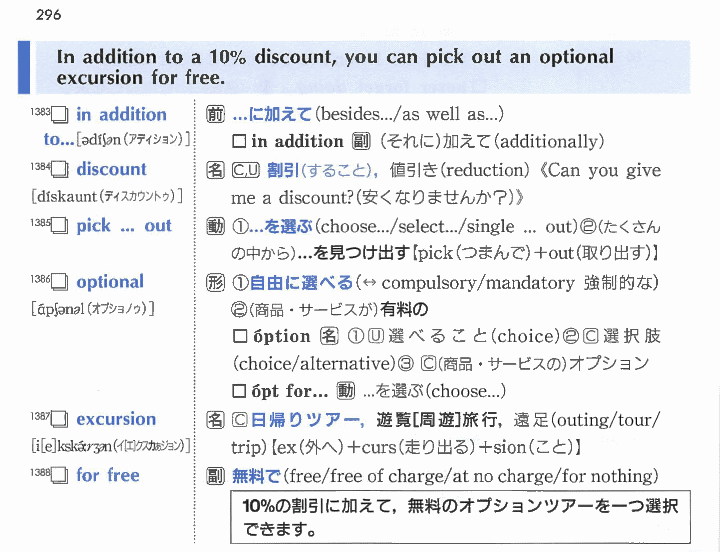Click the 副 adverb icon for for free
The image size is (720, 552).
[215, 475]
